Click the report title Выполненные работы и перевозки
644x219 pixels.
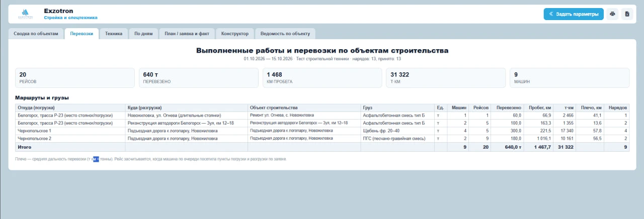[x=322, y=51]
